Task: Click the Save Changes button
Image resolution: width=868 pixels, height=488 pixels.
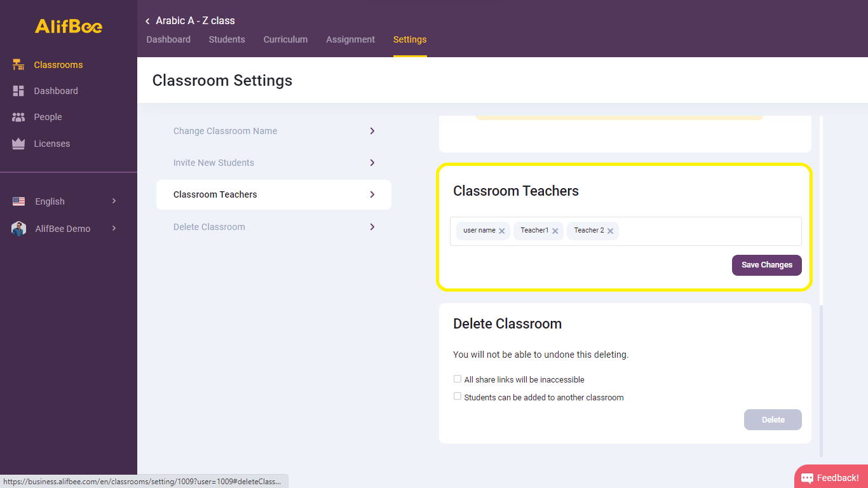Action: click(766, 265)
